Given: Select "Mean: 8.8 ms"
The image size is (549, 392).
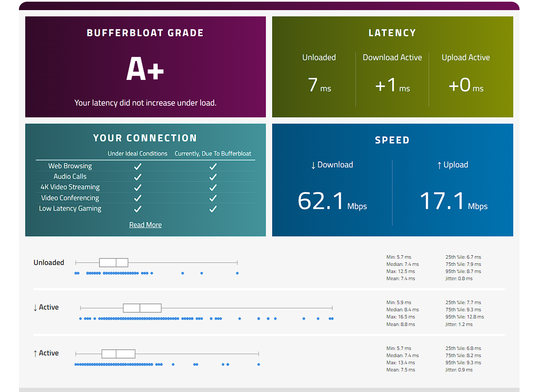Looking at the screenshot, I should [x=400, y=325].
